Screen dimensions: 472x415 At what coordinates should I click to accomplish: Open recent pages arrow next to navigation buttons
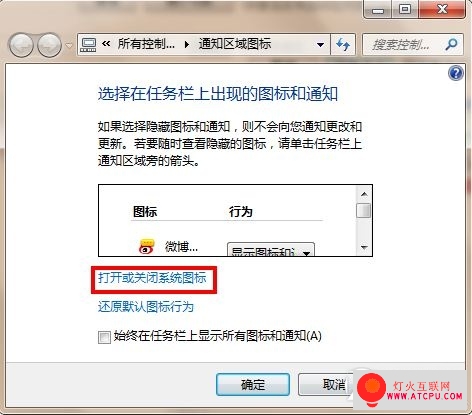(69, 45)
